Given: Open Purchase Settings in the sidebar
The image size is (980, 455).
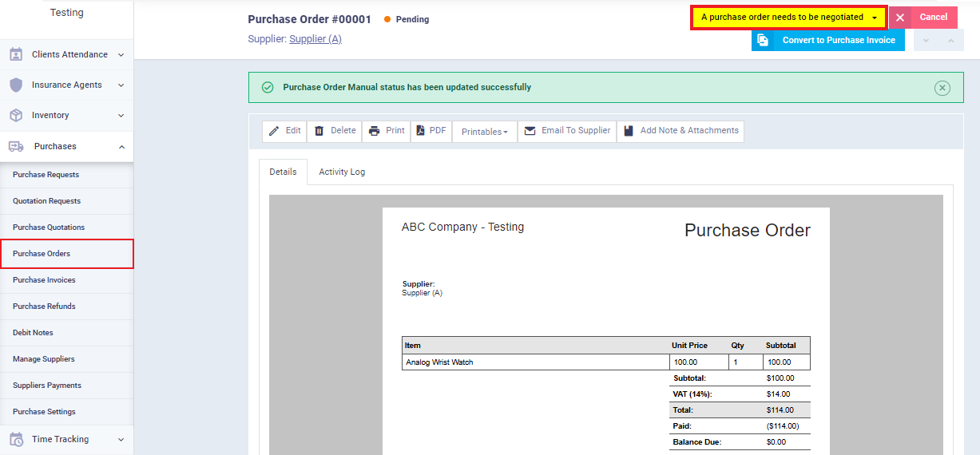Looking at the screenshot, I should coord(44,412).
